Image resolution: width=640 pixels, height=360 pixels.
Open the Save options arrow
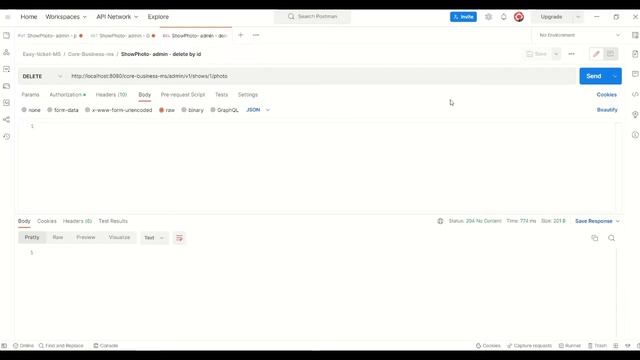556,54
